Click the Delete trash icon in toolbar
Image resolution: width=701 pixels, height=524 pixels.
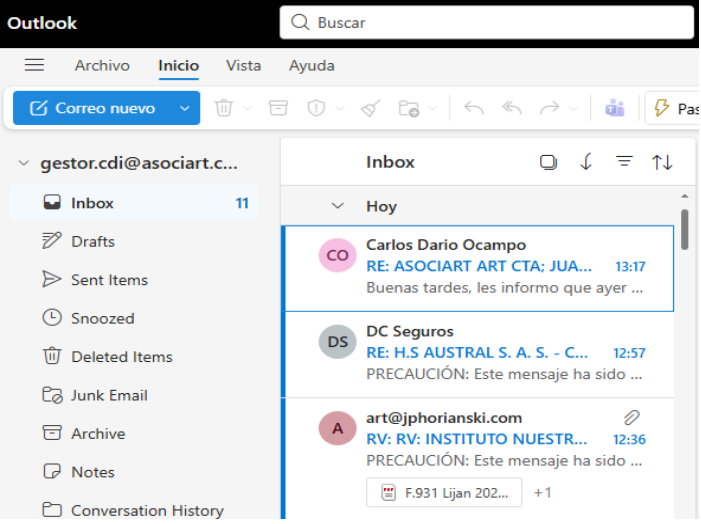coord(223,108)
